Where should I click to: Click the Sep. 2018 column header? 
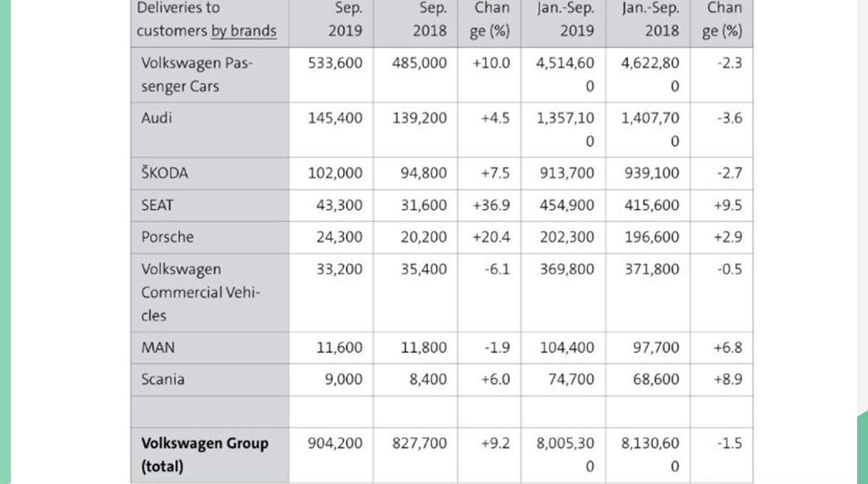click(x=428, y=20)
